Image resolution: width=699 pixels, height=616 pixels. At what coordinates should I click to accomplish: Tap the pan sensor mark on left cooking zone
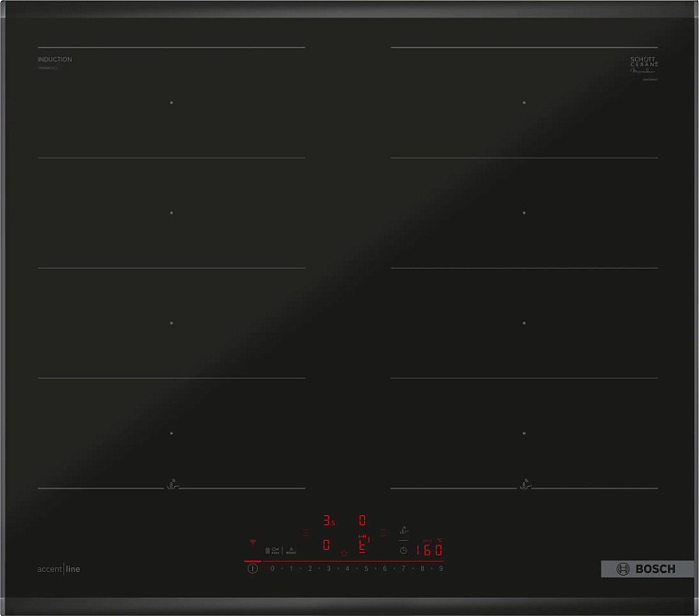click(x=173, y=485)
